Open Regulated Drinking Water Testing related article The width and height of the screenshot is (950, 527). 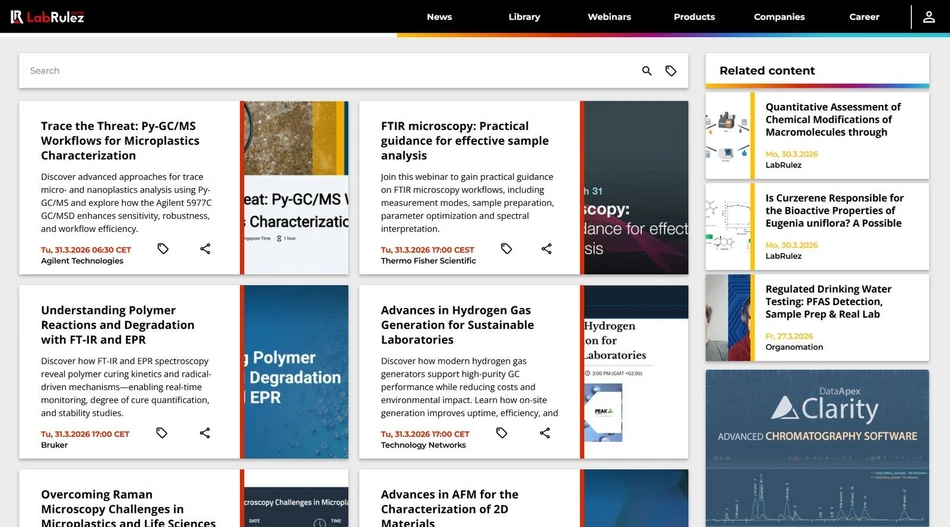coord(828,302)
